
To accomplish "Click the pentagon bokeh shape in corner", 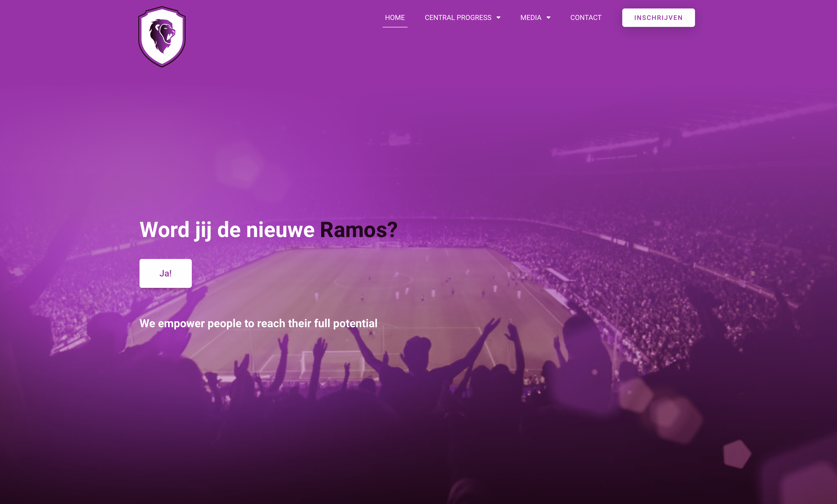I will tap(737, 454).
